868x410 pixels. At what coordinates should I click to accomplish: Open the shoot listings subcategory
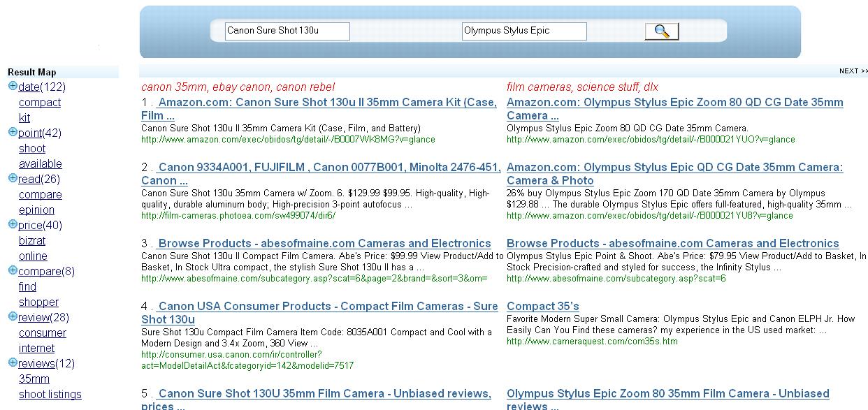(50, 394)
